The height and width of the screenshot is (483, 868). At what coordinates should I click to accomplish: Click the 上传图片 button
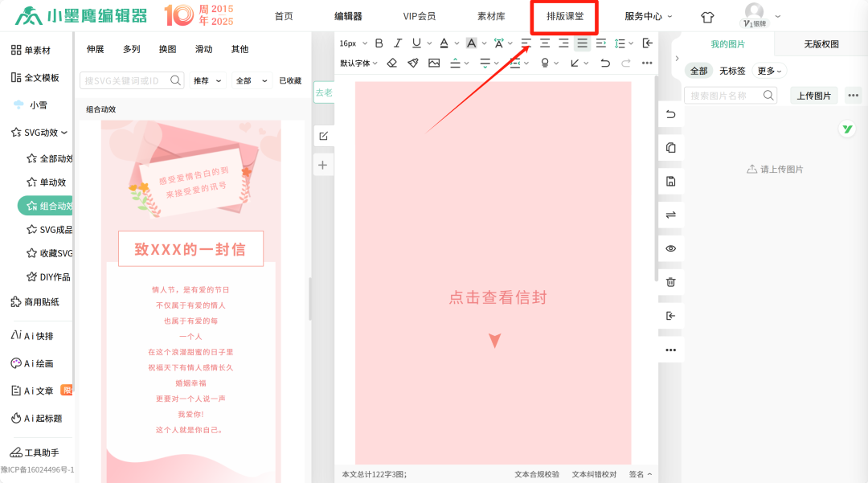coord(813,96)
